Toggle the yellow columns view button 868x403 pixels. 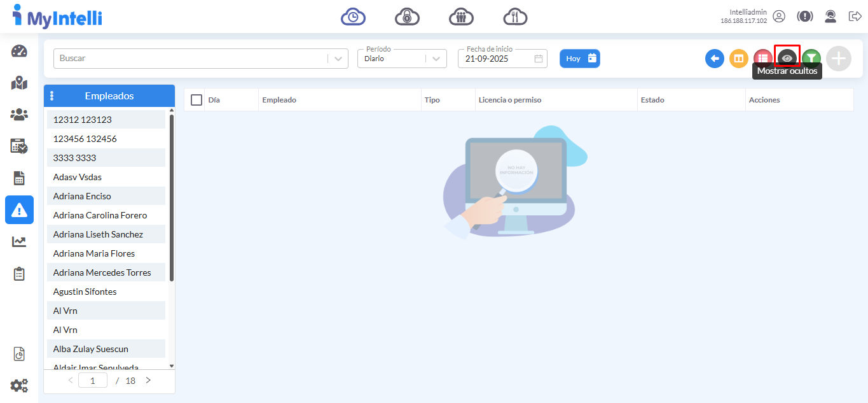click(x=738, y=59)
